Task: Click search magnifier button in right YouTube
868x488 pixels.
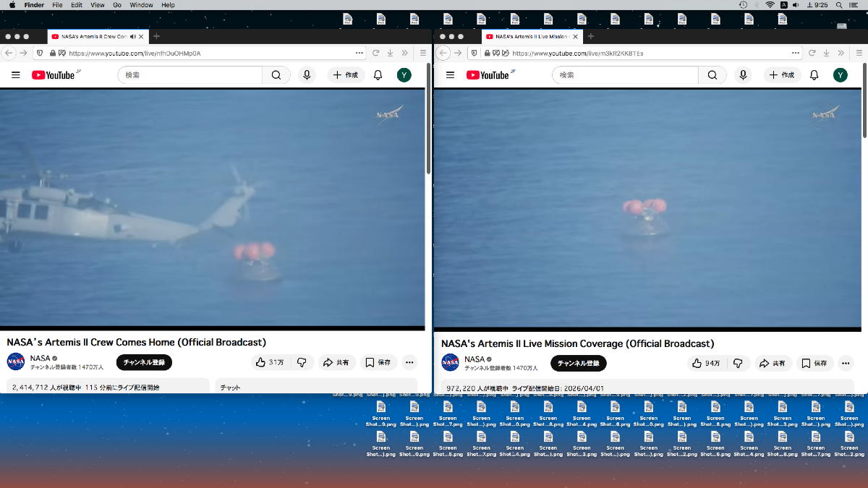Action: pos(712,74)
